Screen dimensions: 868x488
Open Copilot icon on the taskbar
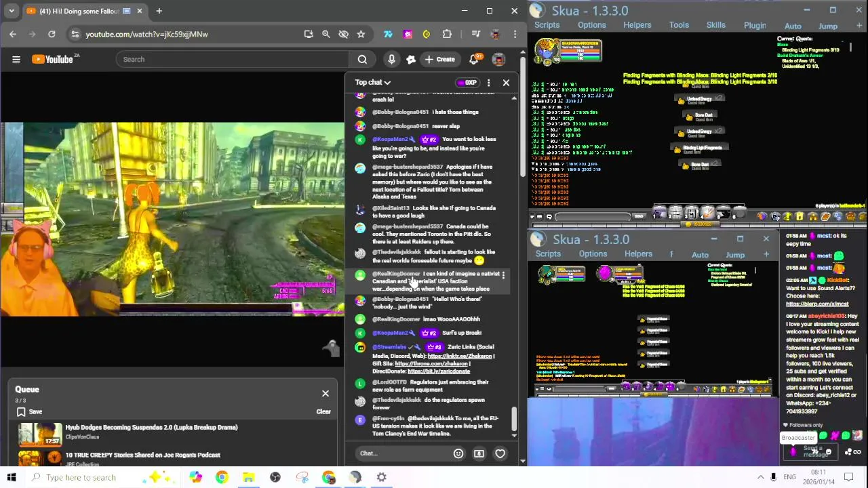[x=195, y=477]
